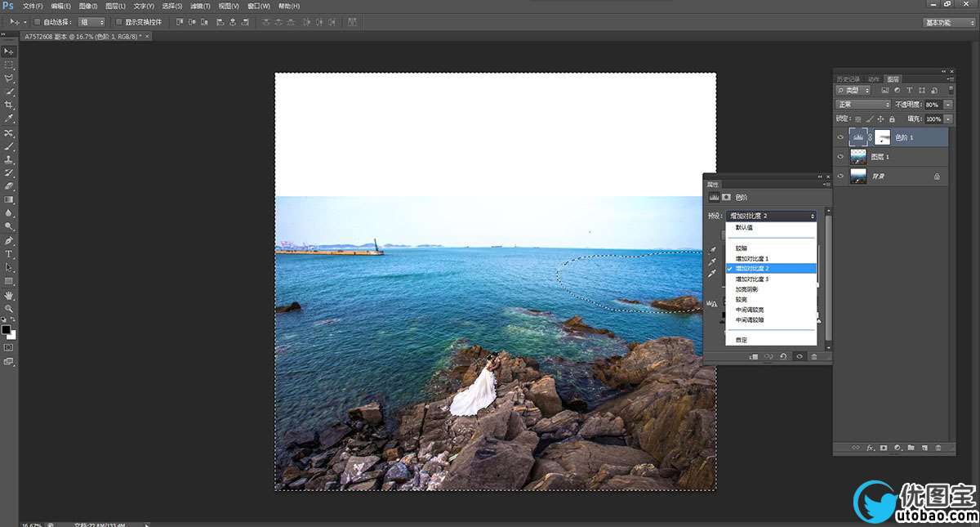This screenshot has height=527, width=980.
Task: Select the Zoom tool
Action: 9,308
